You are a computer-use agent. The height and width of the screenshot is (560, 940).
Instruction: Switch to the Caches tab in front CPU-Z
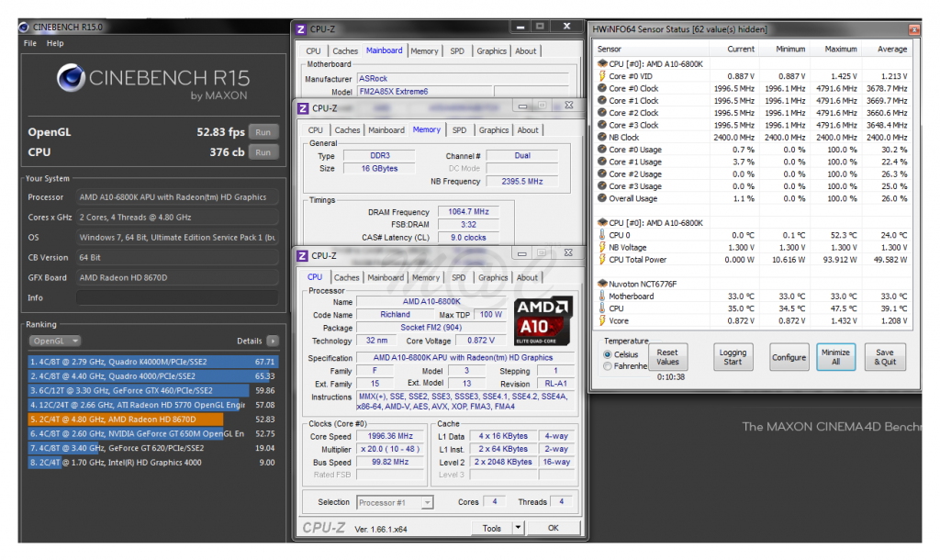pos(347,277)
